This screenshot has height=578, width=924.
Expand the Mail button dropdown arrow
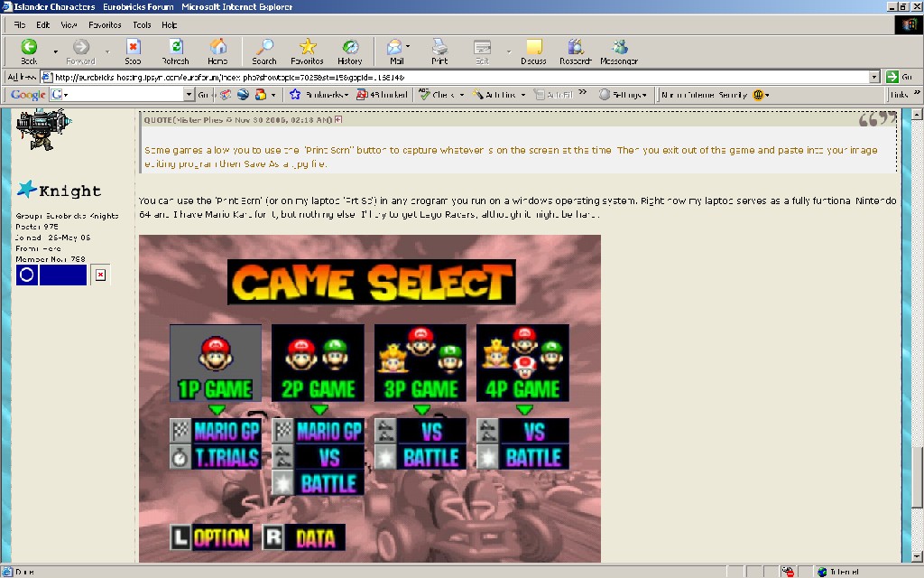[x=408, y=46]
